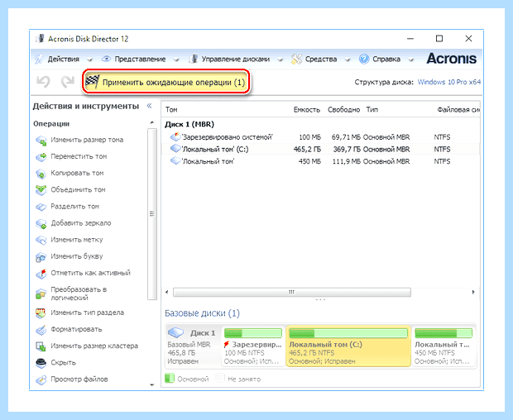
Task: Click the Split volume icon (Разделить том)
Action: (41, 207)
